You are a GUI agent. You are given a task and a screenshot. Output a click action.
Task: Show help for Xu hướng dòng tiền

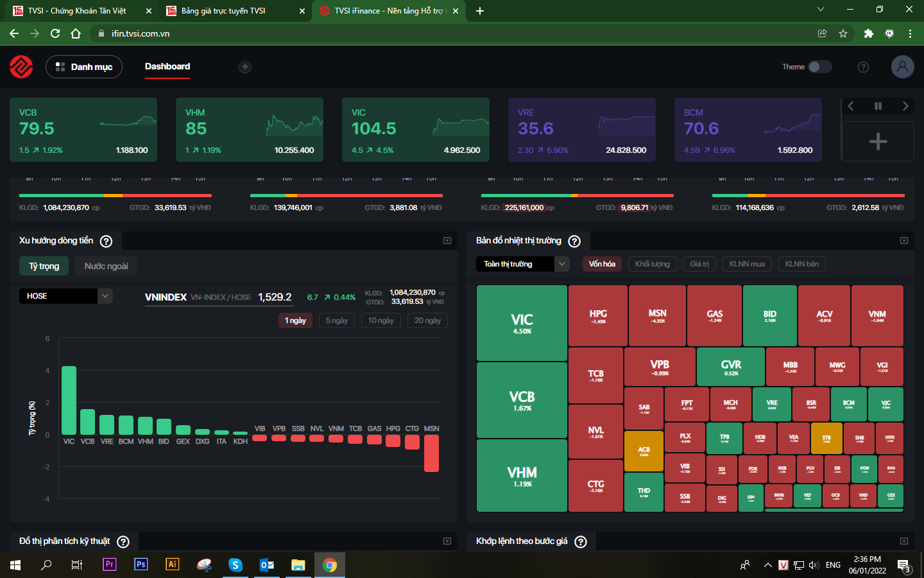107,241
